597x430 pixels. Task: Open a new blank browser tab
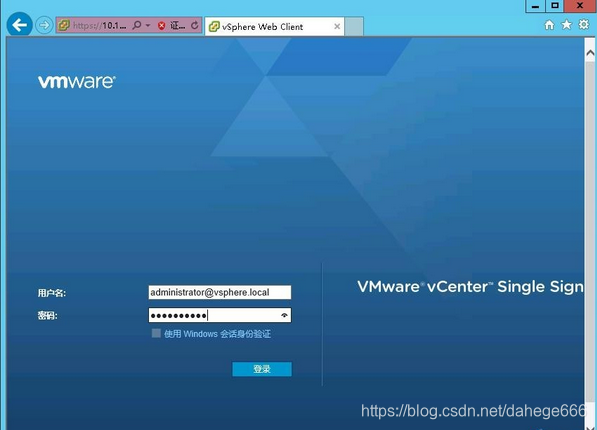pos(354,27)
